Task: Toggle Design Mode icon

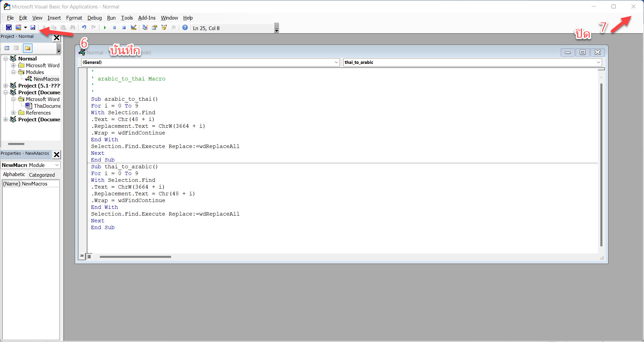Action: 134,28
